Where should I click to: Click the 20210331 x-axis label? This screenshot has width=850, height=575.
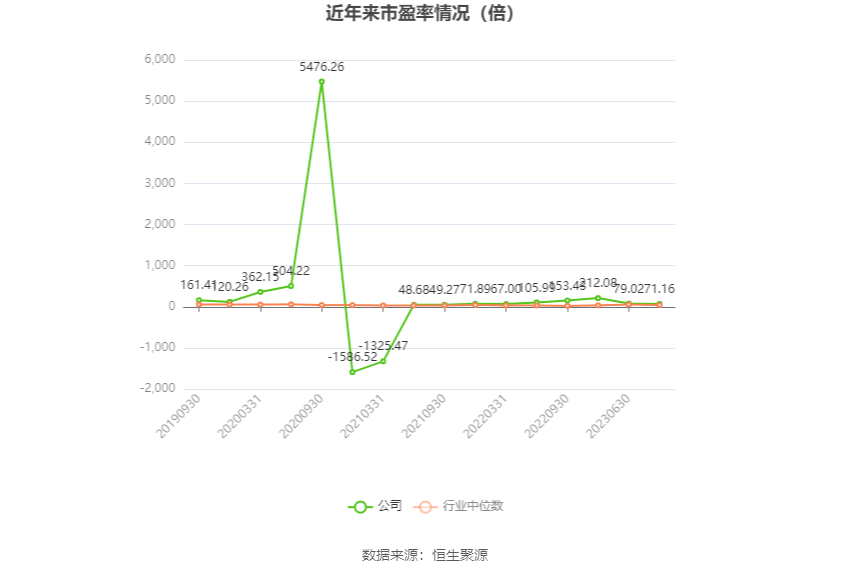[x=362, y=416]
